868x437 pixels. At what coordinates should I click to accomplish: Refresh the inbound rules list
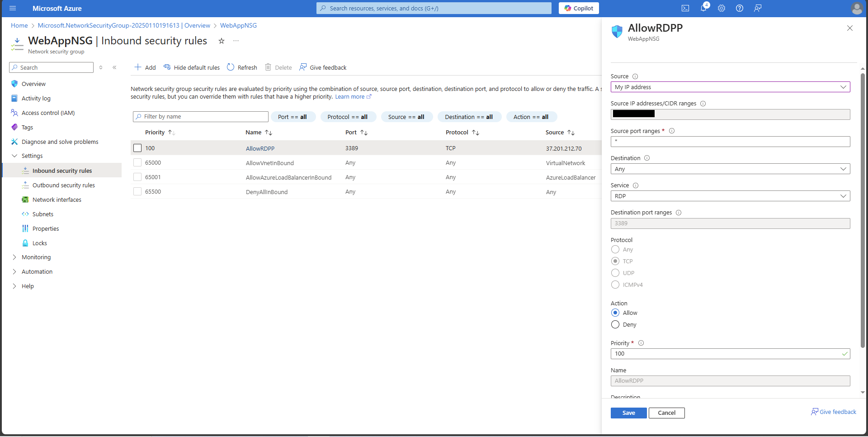(242, 67)
